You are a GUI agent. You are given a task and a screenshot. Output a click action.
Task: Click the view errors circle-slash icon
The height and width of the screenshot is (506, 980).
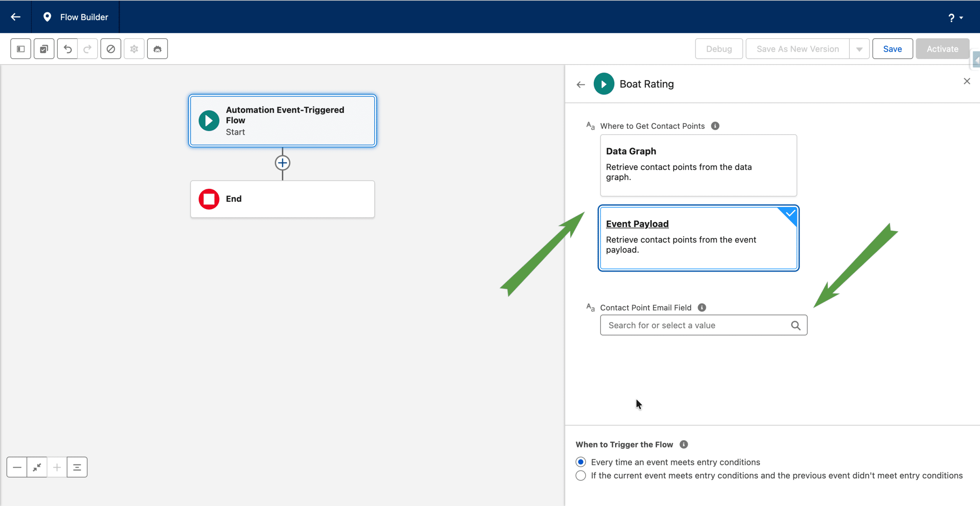[111, 49]
